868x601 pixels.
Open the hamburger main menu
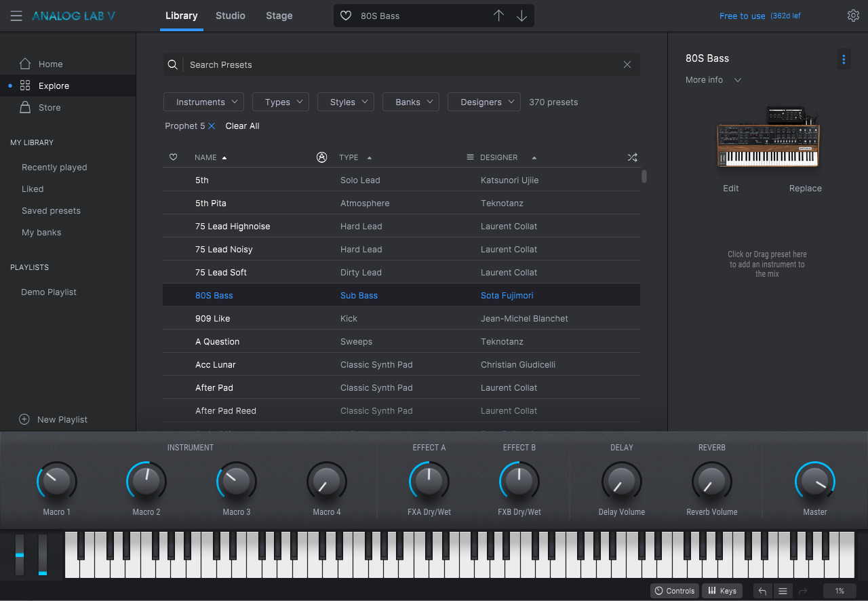pos(16,16)
